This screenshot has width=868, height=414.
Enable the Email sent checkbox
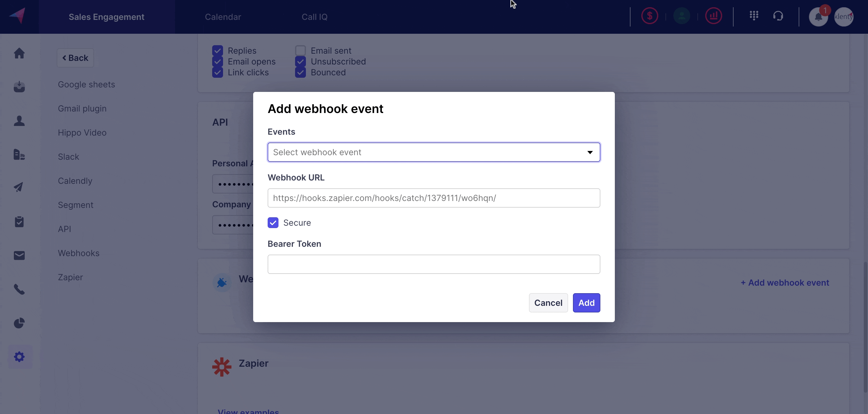pos(300,51)
